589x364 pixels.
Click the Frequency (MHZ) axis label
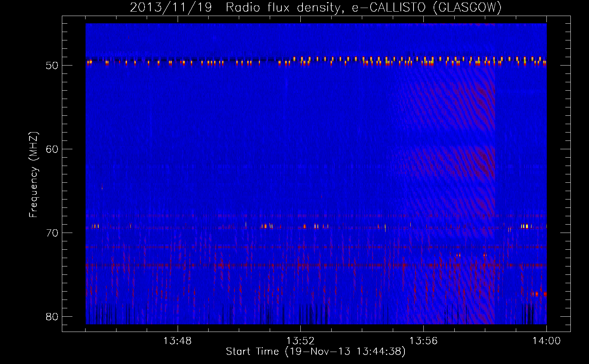[x=33, y=175]
